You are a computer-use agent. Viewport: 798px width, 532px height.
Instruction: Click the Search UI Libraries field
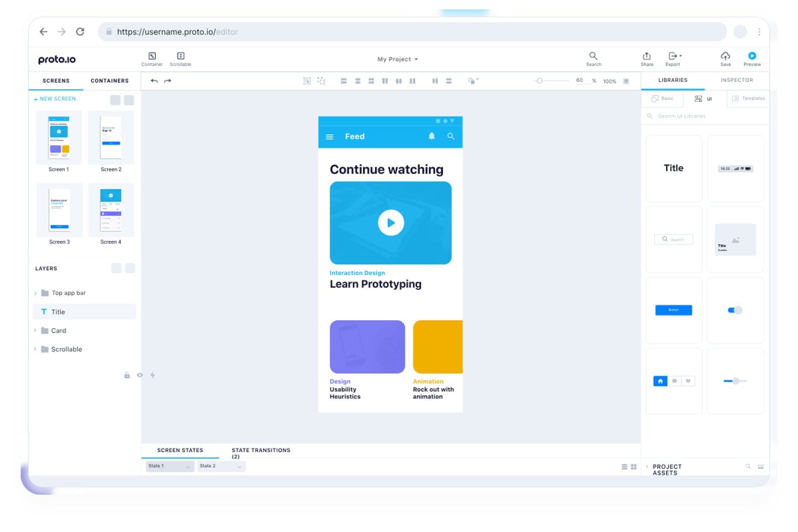tap(705, 116)
